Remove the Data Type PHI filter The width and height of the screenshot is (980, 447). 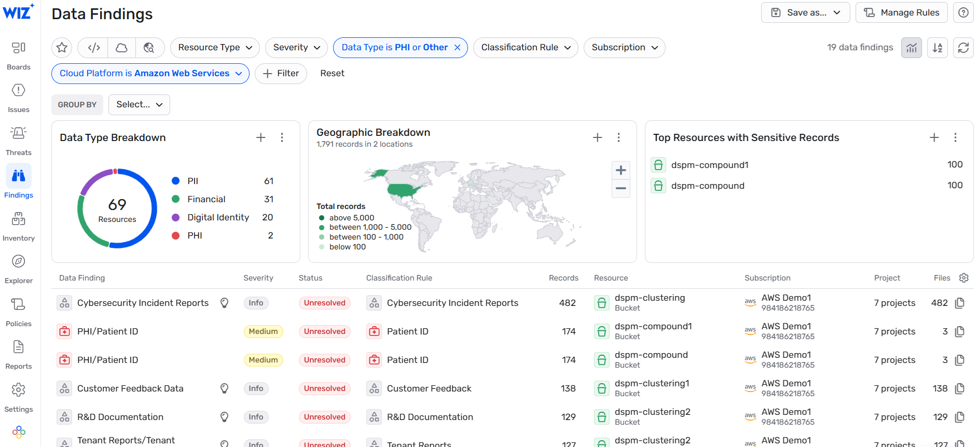pos(457,48)
